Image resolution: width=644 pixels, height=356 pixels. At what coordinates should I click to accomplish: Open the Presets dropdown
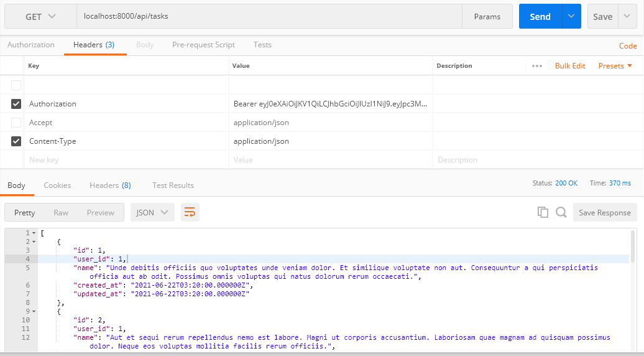[x=615, y=66]
